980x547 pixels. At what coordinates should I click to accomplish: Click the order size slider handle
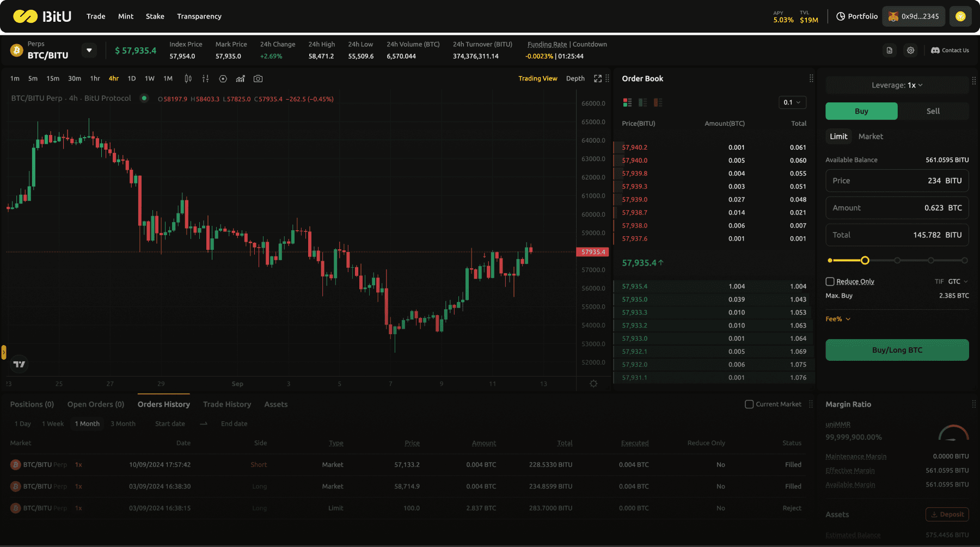point(865,261)
